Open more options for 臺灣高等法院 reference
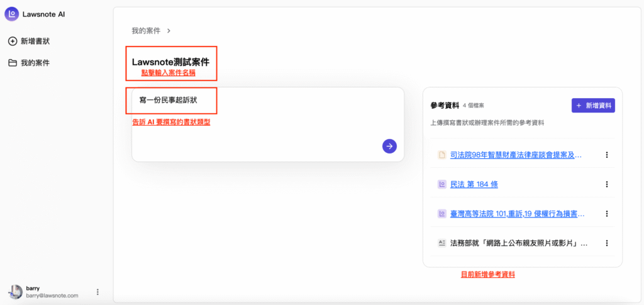Viewport: 644px width, 305px height. (x=607, y=214)
